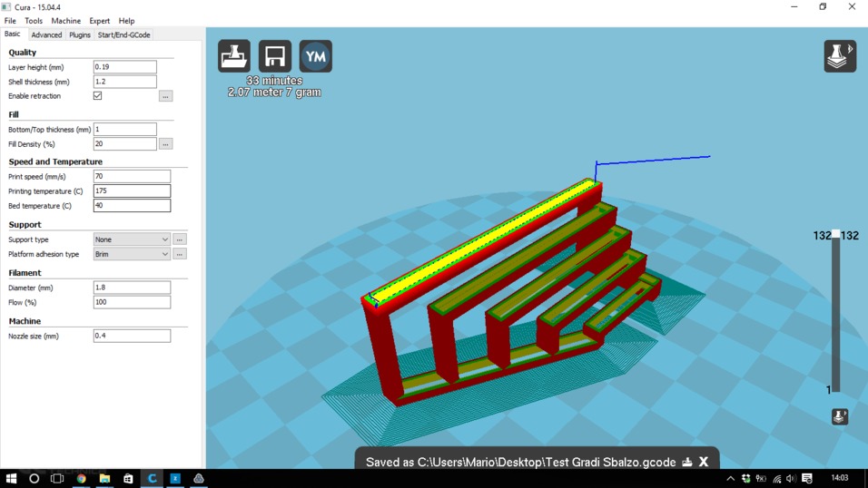Open Help menu
Screen dimensions: 868x488
126,21
